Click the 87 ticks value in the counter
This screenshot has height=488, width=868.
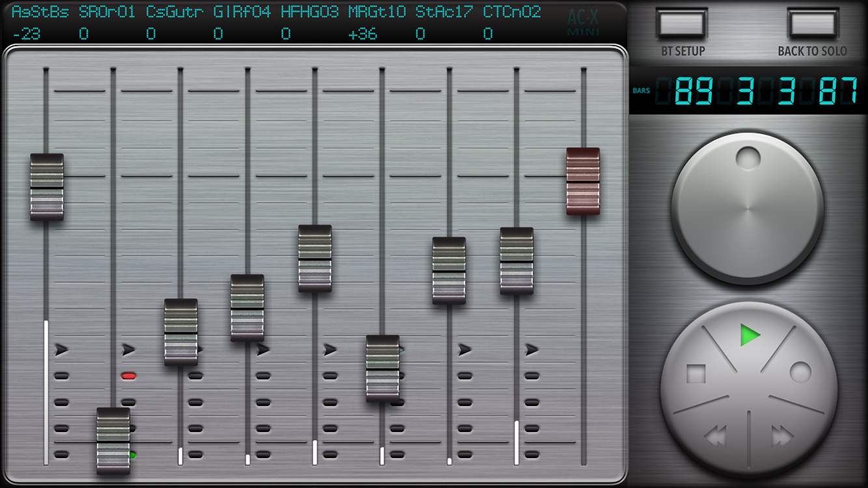[838, 92]
